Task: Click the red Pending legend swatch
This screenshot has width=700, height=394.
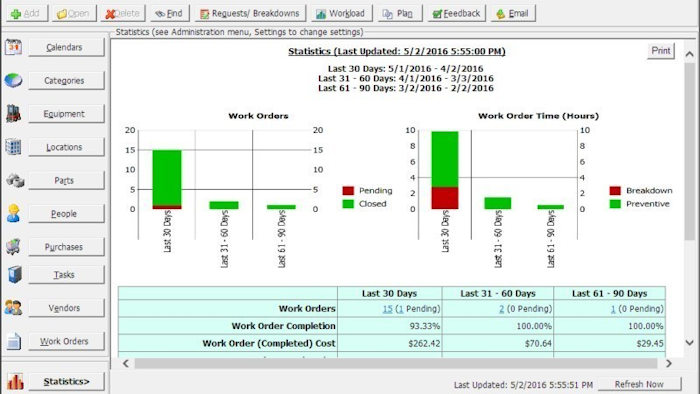Action: tap(348, 191)
